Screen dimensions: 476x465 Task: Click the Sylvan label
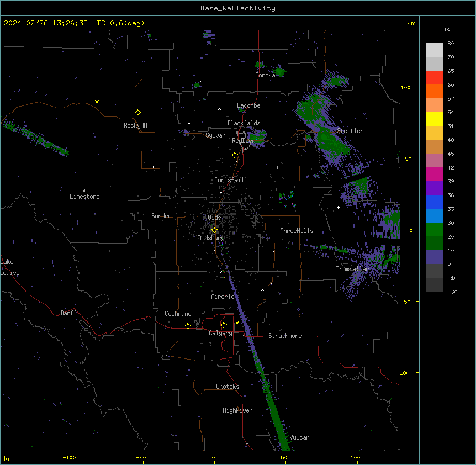click(215, 135)
